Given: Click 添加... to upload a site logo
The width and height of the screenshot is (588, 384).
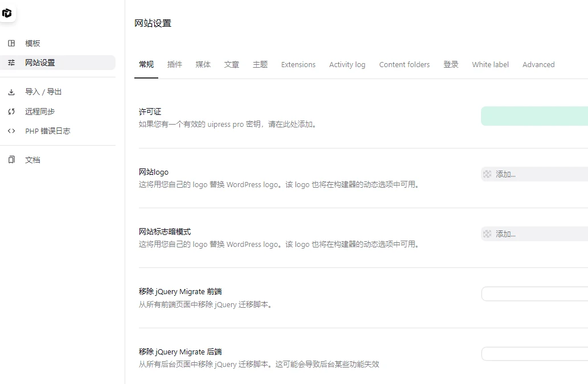Looking at the screenshot, I should 503,174.
